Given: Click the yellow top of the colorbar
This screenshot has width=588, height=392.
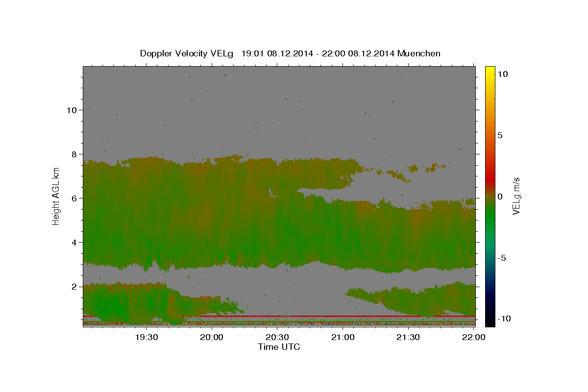Looking at the screenshot, I should 490,71.
